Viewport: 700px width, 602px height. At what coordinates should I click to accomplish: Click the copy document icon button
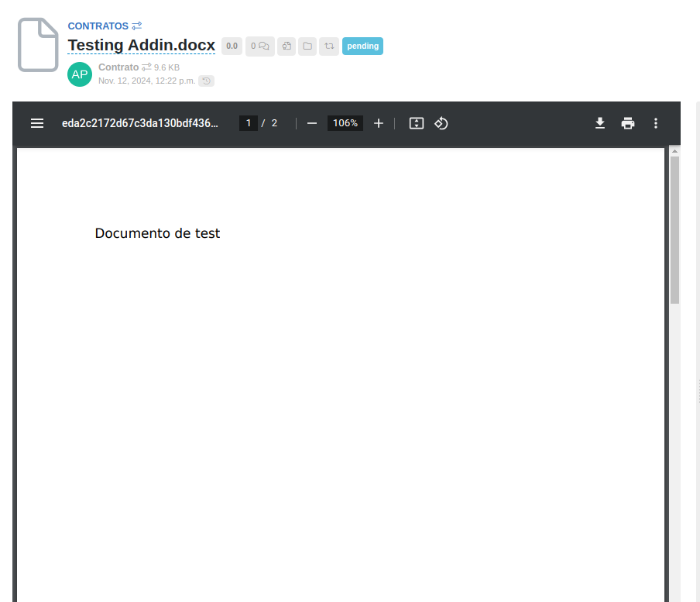[287, 46]
